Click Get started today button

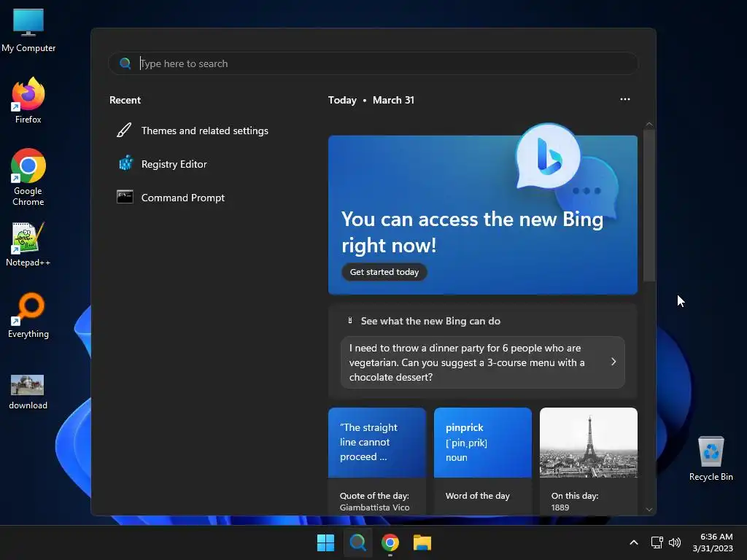(x=384, y=272)
